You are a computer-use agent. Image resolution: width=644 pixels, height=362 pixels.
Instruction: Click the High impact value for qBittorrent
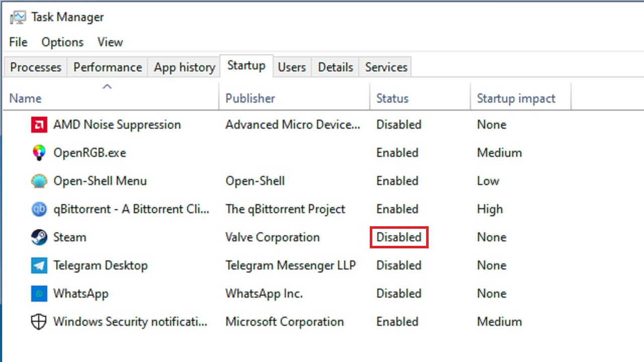point(490,209)
